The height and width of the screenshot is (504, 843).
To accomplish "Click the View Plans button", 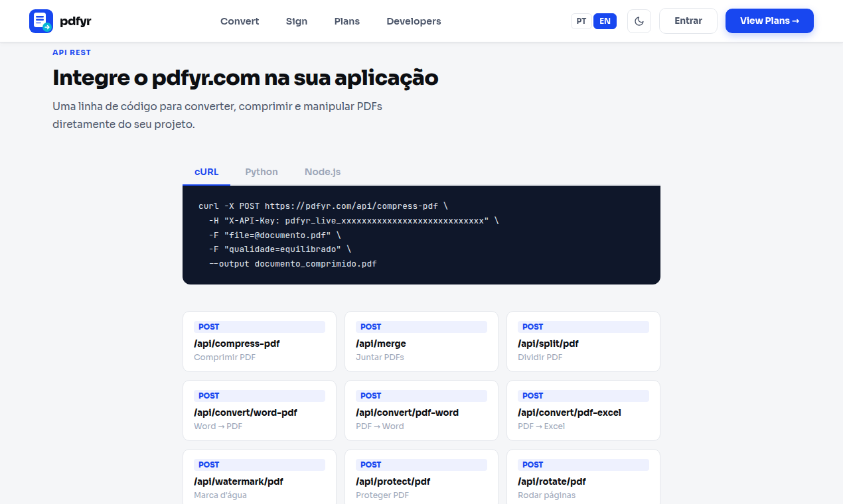I will point(769,21).
